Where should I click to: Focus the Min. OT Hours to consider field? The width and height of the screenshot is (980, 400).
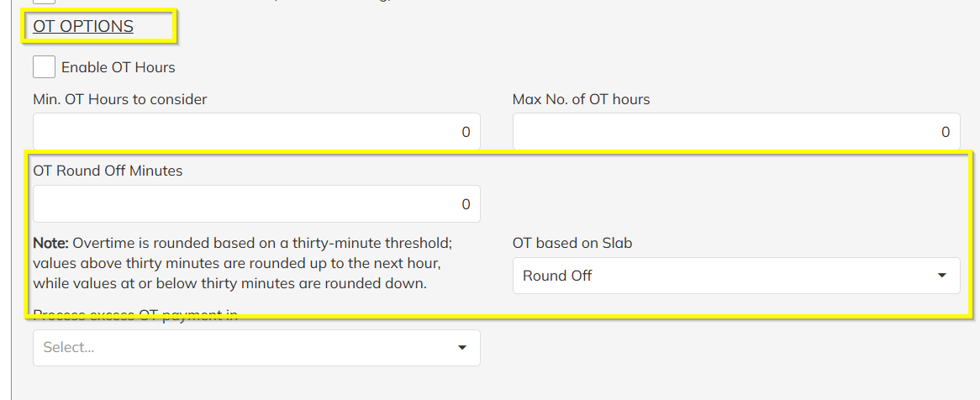click(x=256, y=131)
